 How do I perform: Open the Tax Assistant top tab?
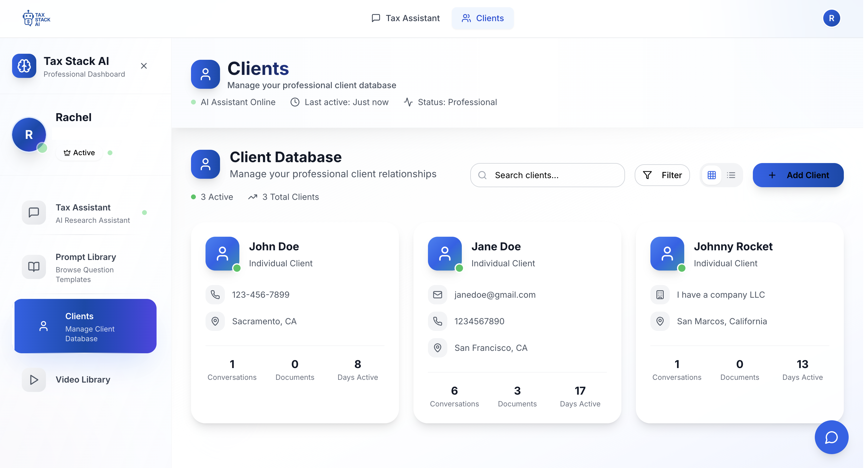(405, 18)
